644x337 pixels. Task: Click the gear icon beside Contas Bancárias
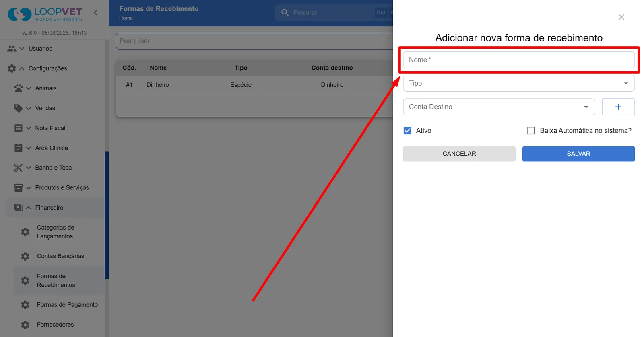tap(25, 256)
